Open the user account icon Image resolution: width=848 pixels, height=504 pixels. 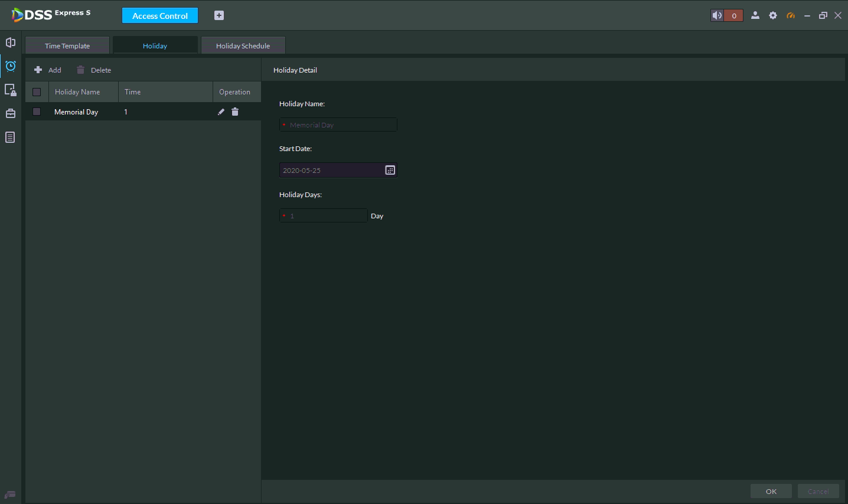coord(755,15)
